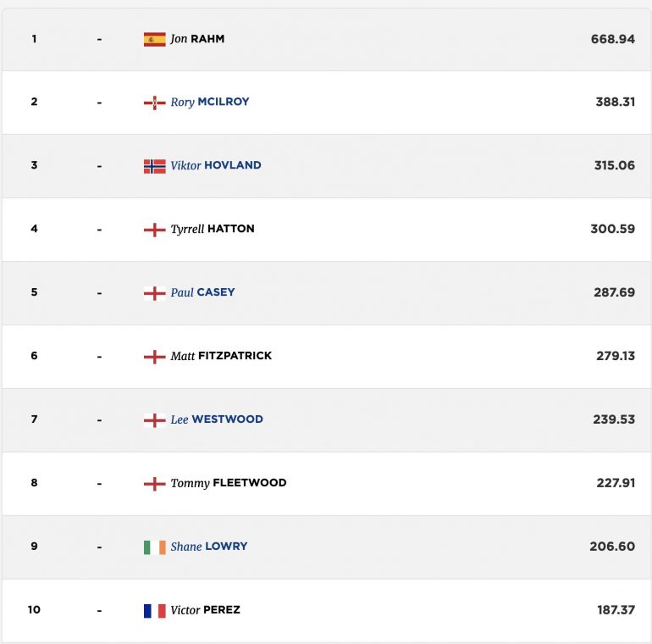This screenshot has width=652, height=644.
Task: Open Shane Lowry's player profile link
Action: click(x=209, y=547)
